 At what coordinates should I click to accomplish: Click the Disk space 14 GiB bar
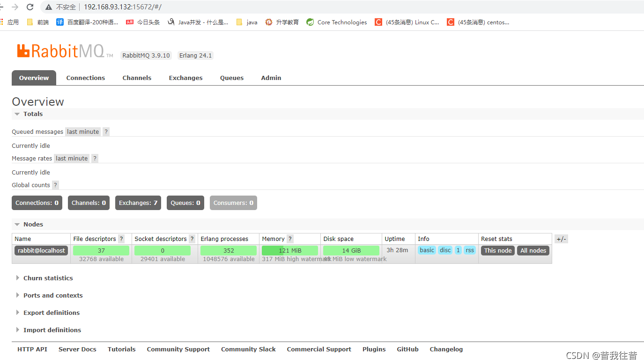click(x=351, y=251)
